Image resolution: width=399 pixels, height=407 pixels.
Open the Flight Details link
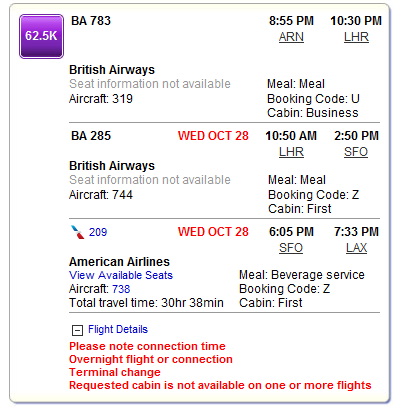[x=118, y=329]
